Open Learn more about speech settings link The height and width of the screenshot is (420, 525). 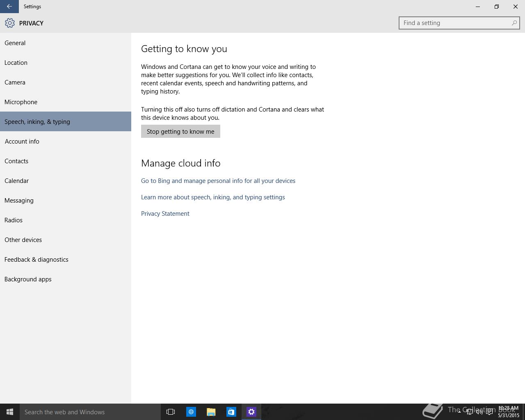[213, 197]
